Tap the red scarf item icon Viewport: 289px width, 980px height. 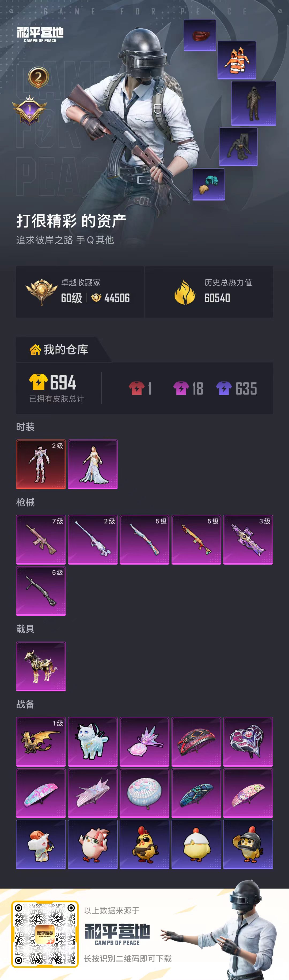tap(200, 35)
